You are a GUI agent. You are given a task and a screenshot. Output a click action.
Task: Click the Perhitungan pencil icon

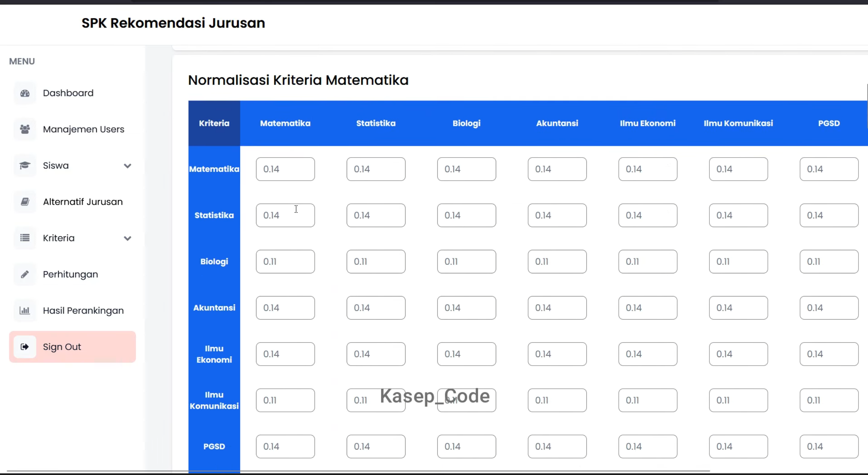pyautogui.click(x=25, y=274)
